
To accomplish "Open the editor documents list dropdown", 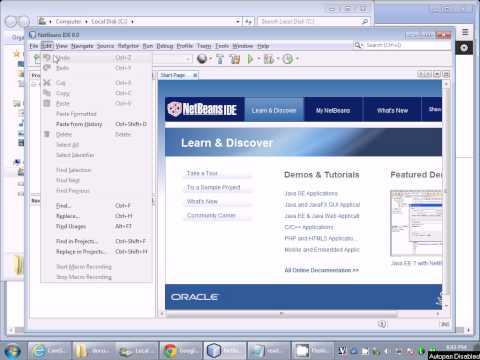I will click(x=437, y=75).
